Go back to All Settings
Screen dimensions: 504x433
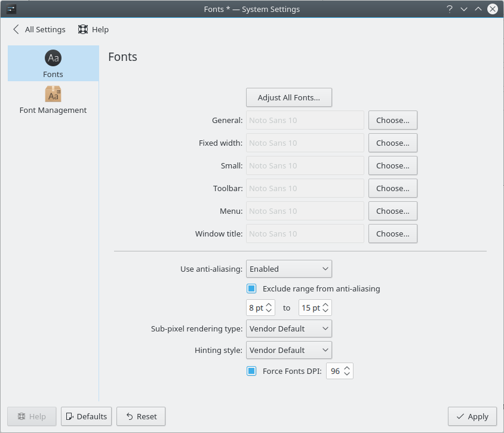[39, 29]
